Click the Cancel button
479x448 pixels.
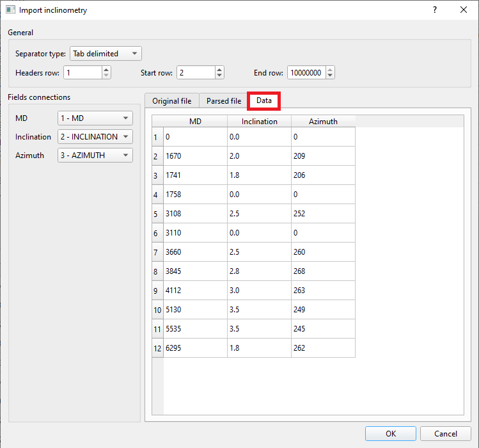coord(445,434)
